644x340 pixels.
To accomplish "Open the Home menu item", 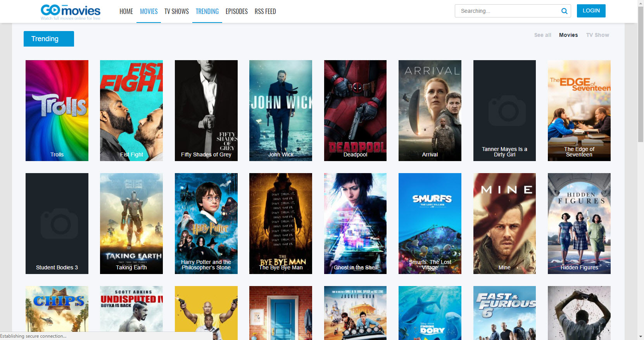I will (126, 12).
